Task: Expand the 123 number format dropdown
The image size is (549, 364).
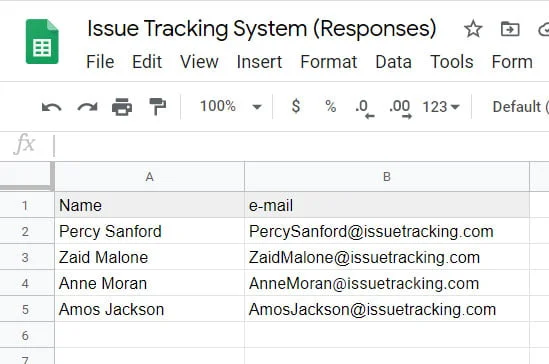Action: (x=441, y=107)
